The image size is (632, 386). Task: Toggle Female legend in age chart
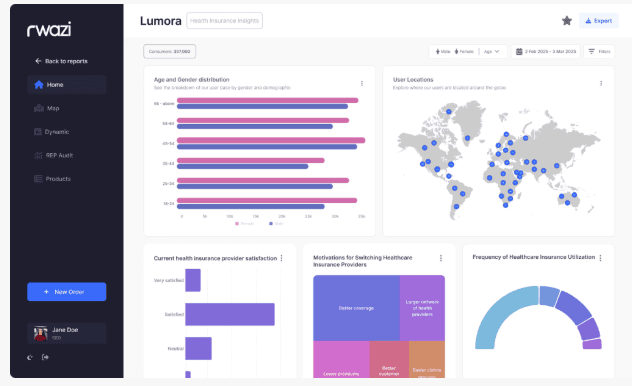tap(244, 224)
